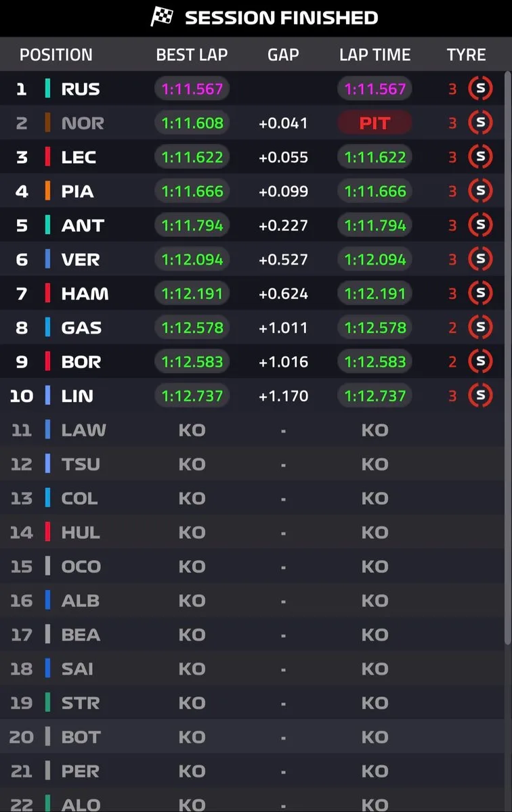
Task: Click the soft tyre icon for LIN
Action: (480, 395)
